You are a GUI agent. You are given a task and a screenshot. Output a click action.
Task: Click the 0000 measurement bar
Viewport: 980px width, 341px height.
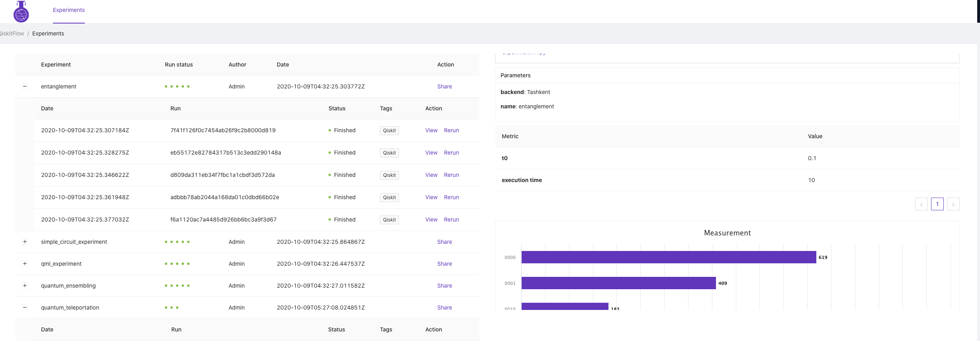click(669, 257)
